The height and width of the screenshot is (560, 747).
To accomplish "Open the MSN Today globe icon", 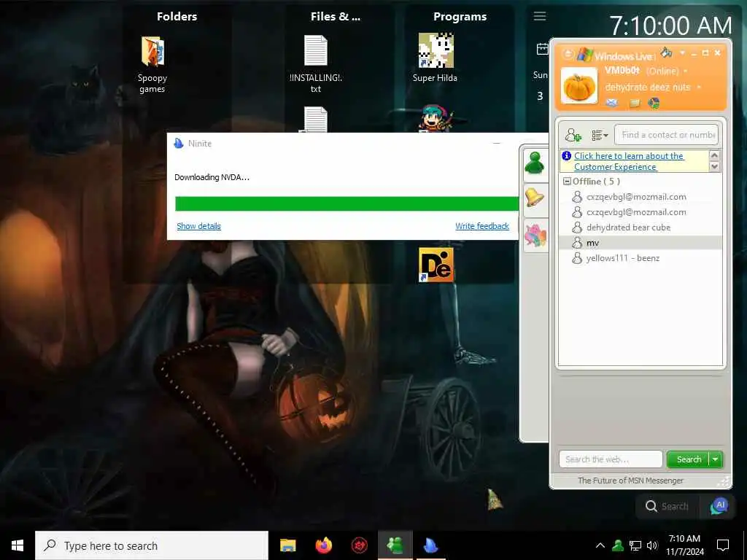I will 654,103.
